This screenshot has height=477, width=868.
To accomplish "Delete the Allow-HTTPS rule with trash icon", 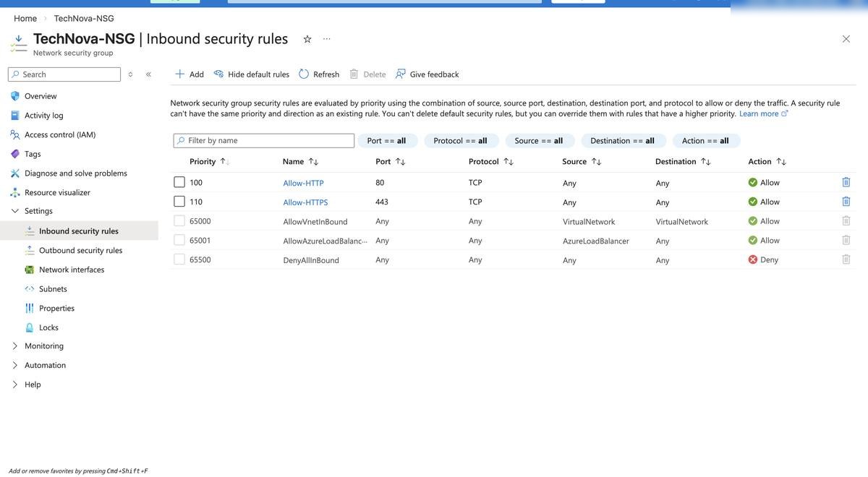I will (846, 202).
